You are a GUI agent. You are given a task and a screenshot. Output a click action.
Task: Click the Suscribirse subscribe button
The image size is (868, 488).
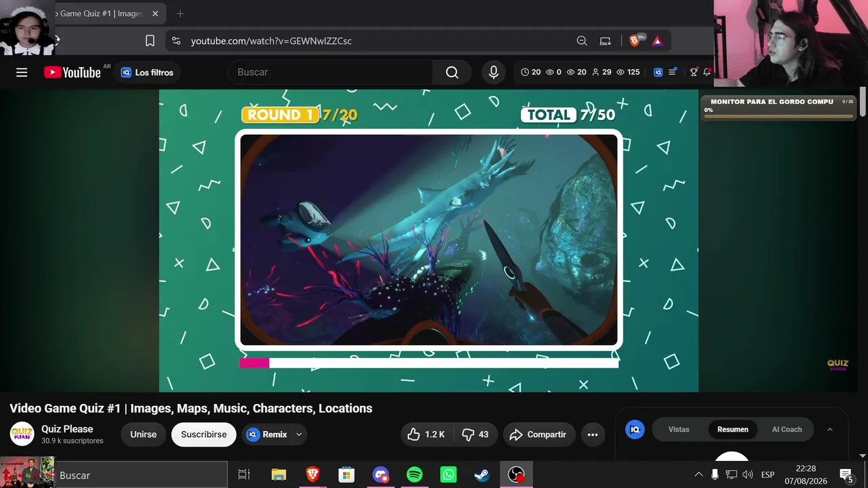(203, 434)
